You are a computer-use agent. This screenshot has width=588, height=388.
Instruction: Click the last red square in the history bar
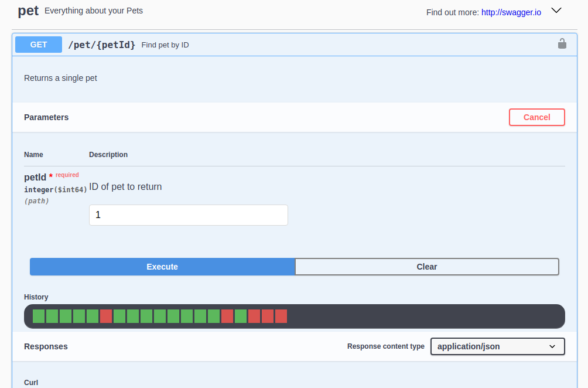[x=281, y=316]
